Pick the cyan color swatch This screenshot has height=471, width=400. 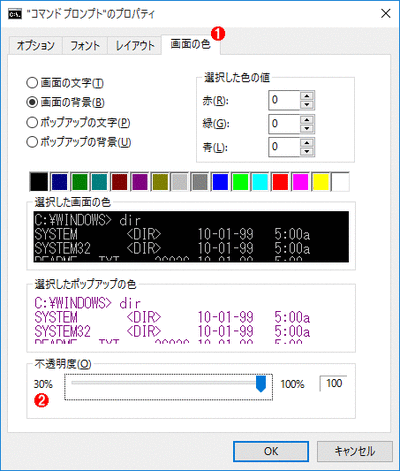(x=260, y=182)
